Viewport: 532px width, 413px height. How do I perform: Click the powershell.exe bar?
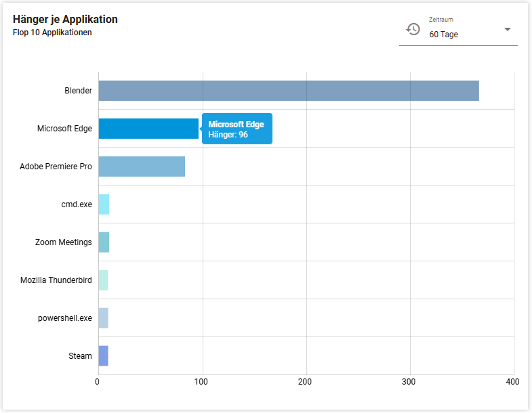pyautogui.click(x=103, y=318)
